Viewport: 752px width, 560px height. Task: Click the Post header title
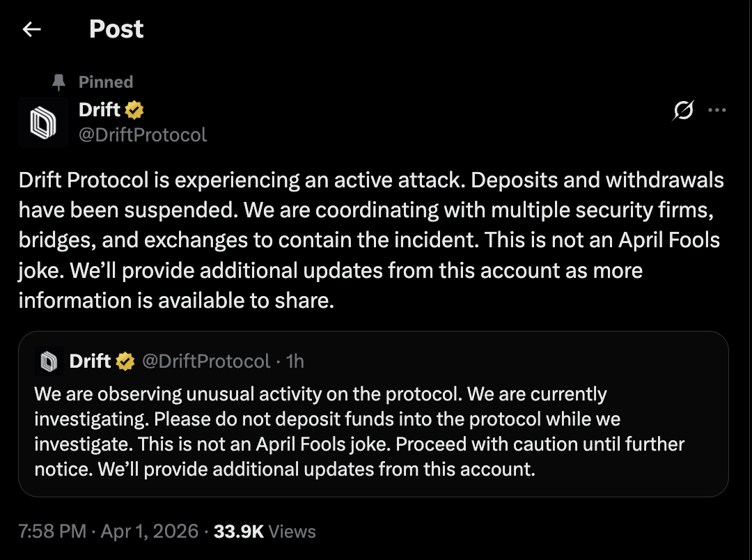[x=116, y=29]
